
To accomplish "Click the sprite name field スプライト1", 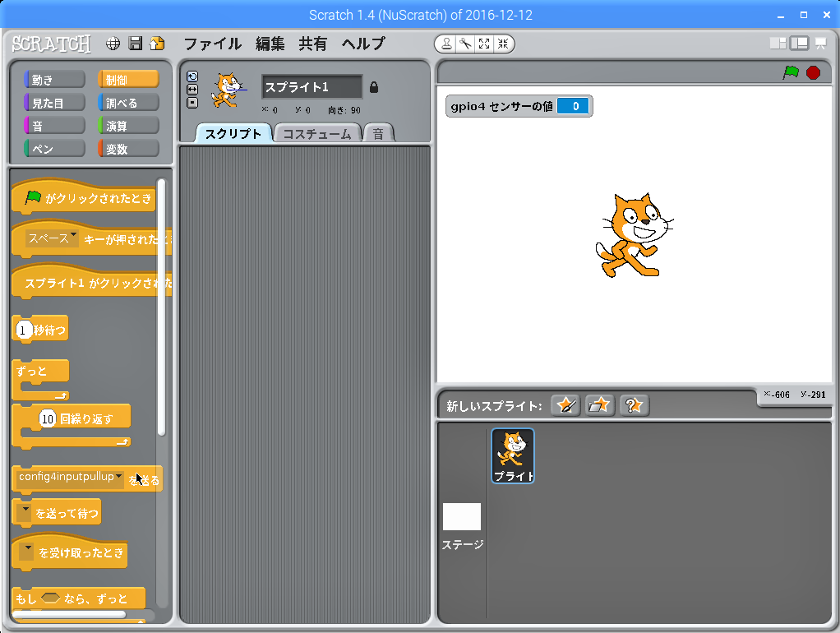I will click(x=312, y=87).
